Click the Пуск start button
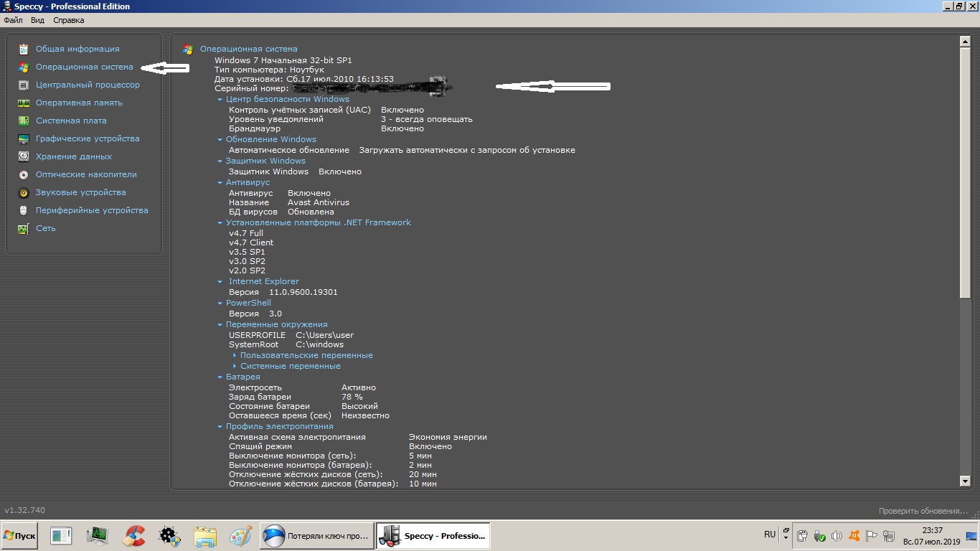This screenshot has width=980, height=551. click(x=19, y=536)
